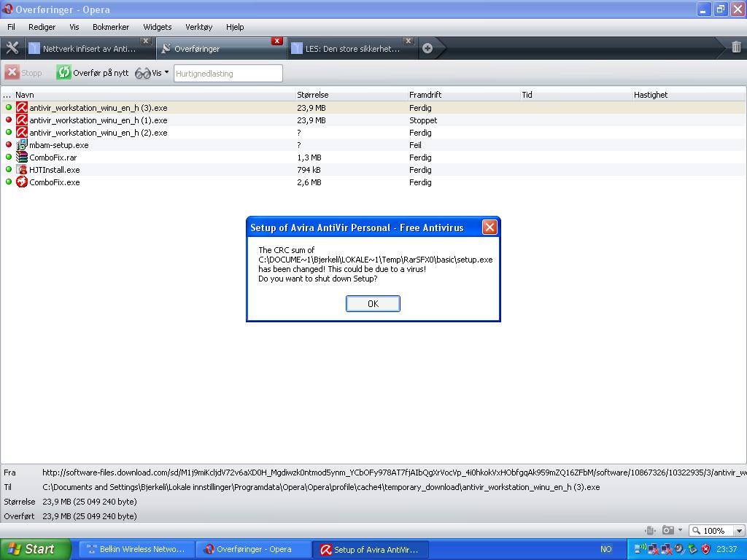Close the Overføringer tab
Viewport: 747px width, 560px height.
(276, 41)
